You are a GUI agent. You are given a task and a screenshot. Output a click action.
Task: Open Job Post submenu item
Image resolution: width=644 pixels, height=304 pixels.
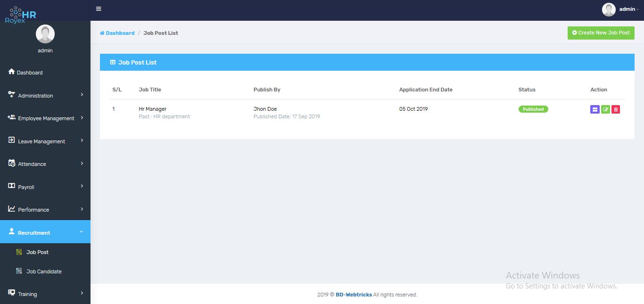point(37,252)
